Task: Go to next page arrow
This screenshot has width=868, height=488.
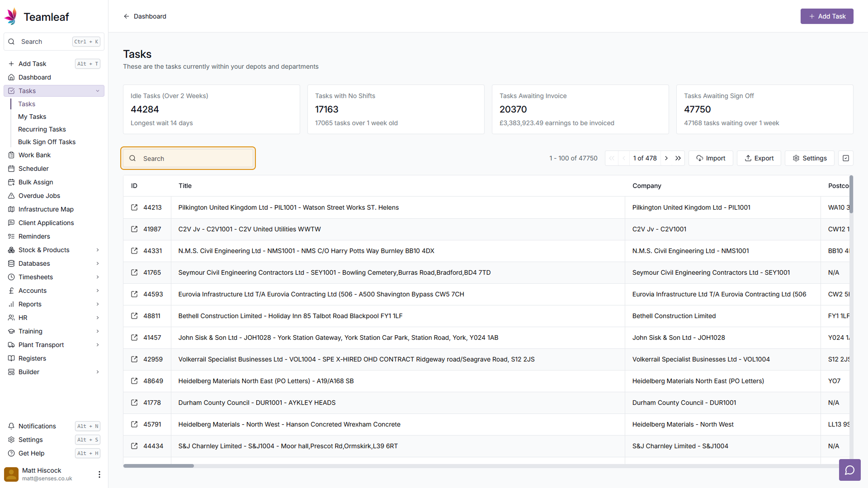Action: [x=666, y=158]
